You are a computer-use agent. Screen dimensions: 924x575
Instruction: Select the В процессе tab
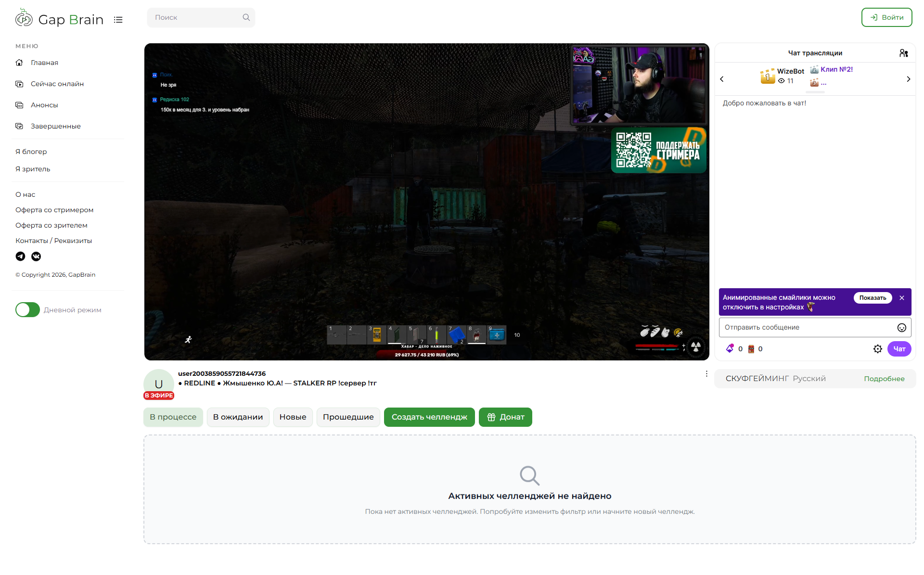173,417
